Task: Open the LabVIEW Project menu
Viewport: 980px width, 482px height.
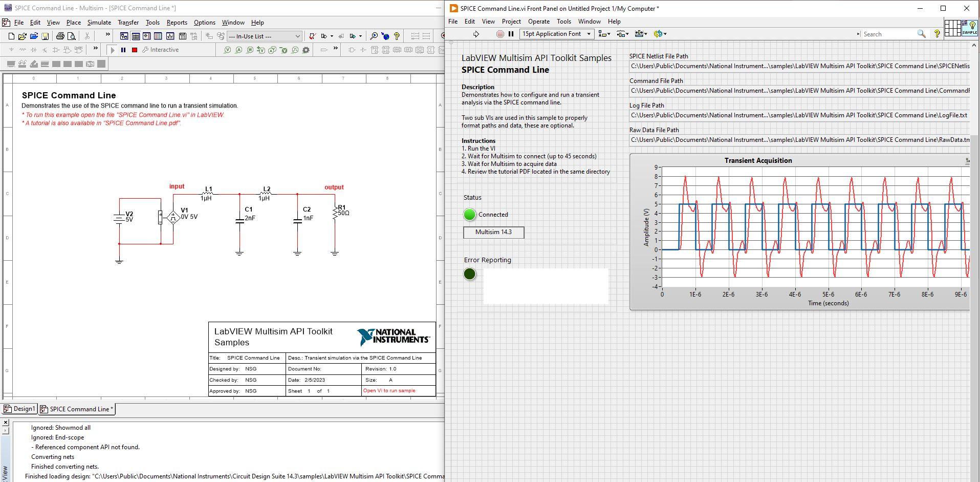Action: [511, 22]
